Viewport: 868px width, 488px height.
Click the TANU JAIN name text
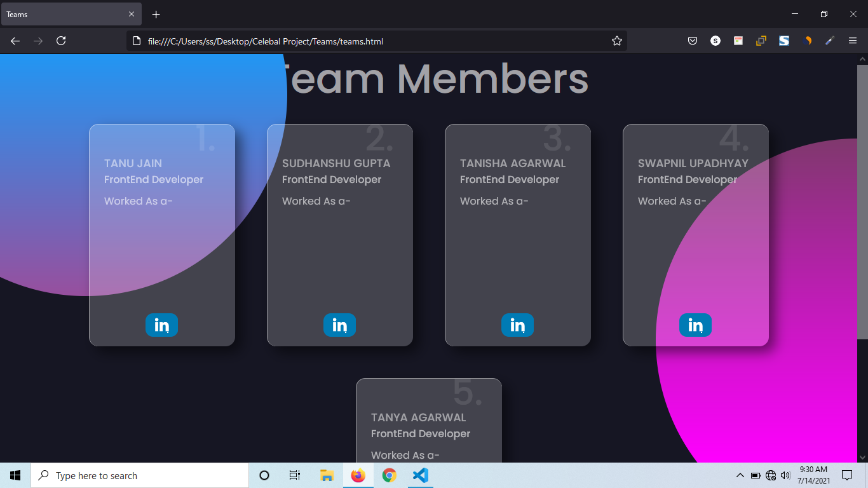tap(133, 163)
